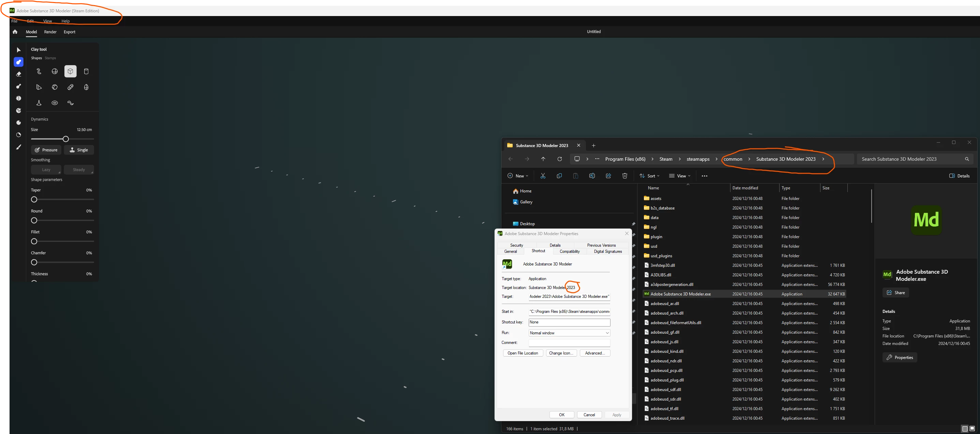Viewport: 980px width, 434px height.
Task: Delete selection with Explorer trash icon
Action: (x=625, y=176)
